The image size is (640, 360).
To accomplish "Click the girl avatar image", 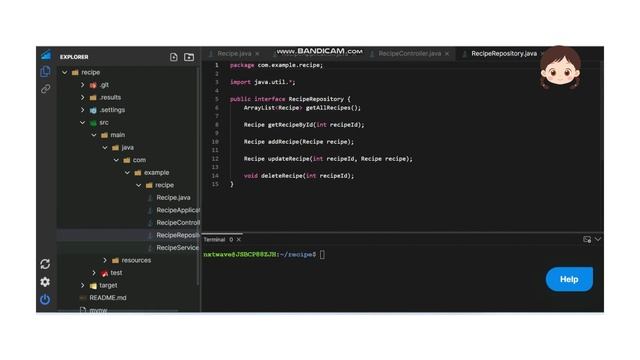I will pyautogui.click(x=560, y=67).
